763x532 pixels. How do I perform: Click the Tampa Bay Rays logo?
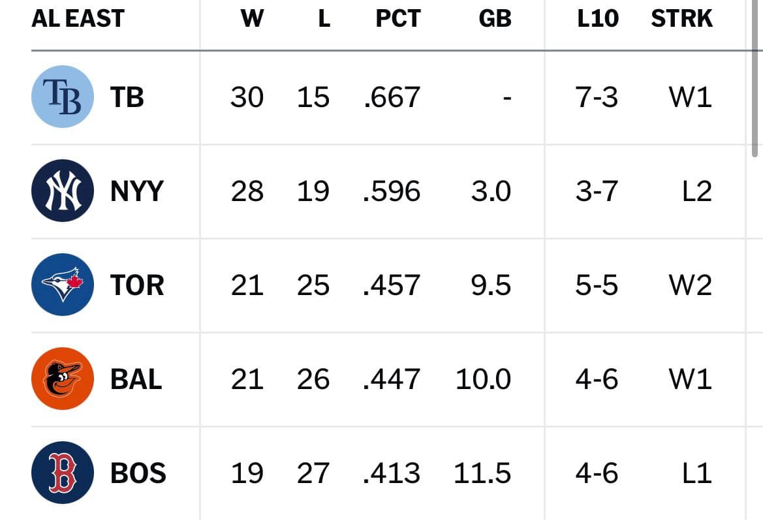pyautogui.click(x=62, y=97)
